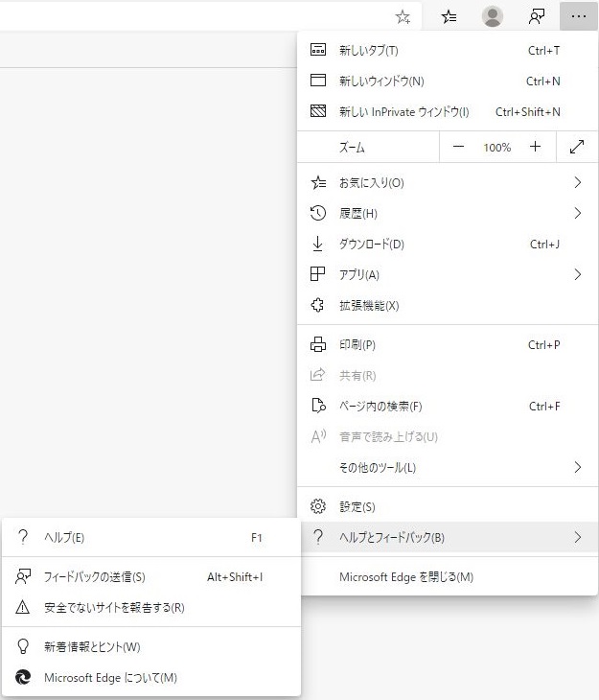Click the apps grid icon
The height and width of the screenshot is (700, 599).
[318, 274]
